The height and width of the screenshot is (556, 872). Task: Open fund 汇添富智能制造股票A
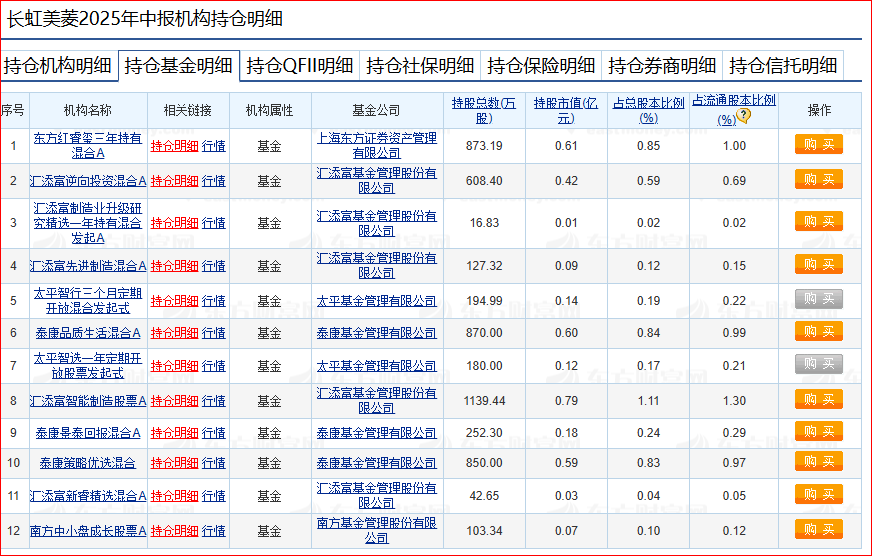click(88, 400)
